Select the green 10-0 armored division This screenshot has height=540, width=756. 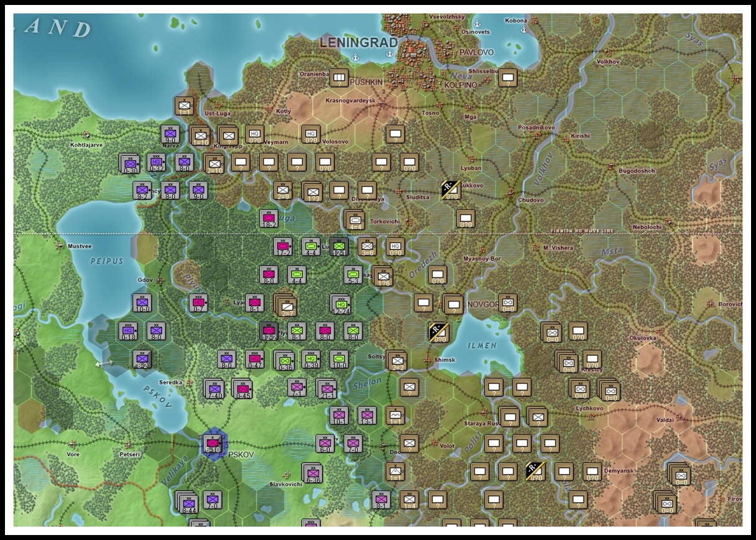pos(339,359)
